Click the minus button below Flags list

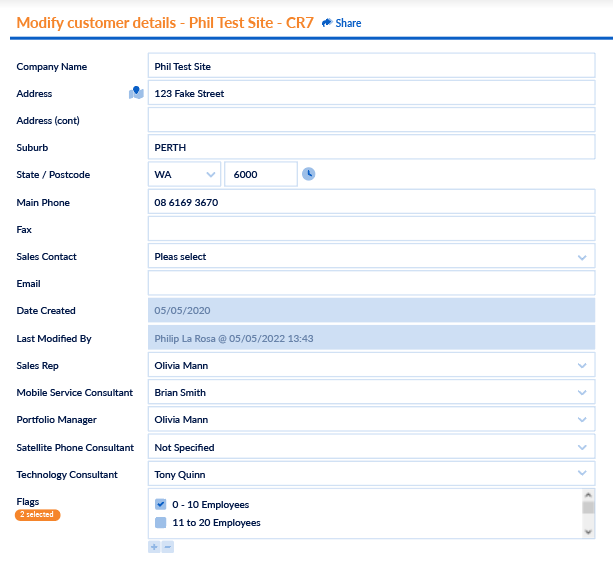tap(168, 547)
